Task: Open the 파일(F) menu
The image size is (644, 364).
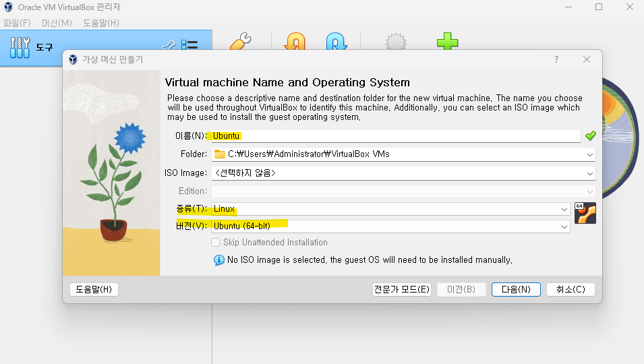Action: click(18, 23)
